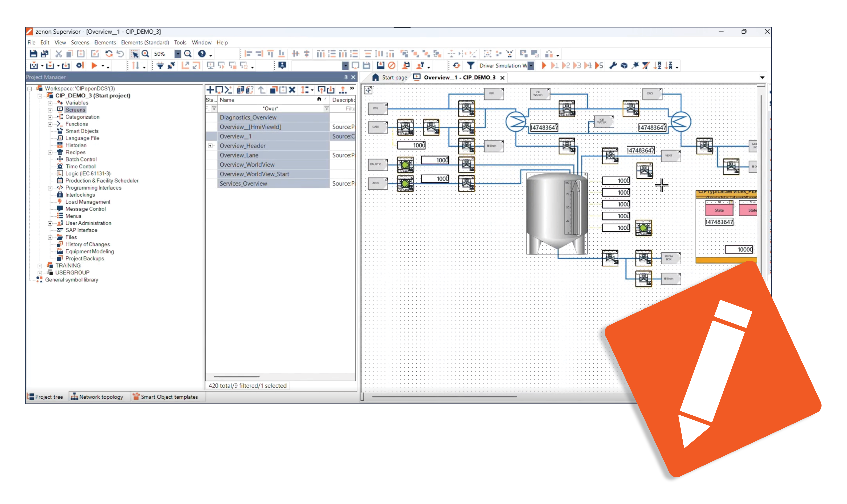Click the pink State field in the services panel

click(x=719, y=210)
